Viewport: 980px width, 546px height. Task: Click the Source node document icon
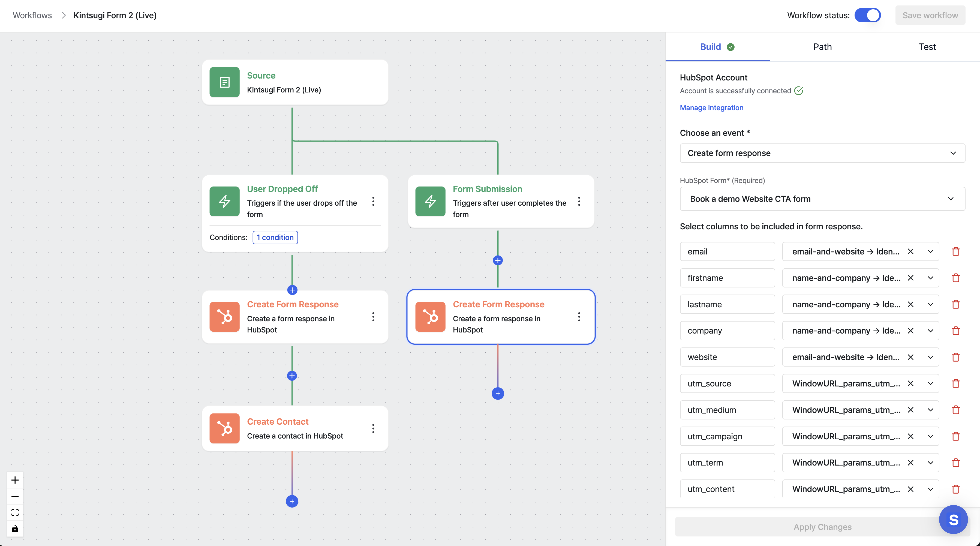tap(224, 82)
